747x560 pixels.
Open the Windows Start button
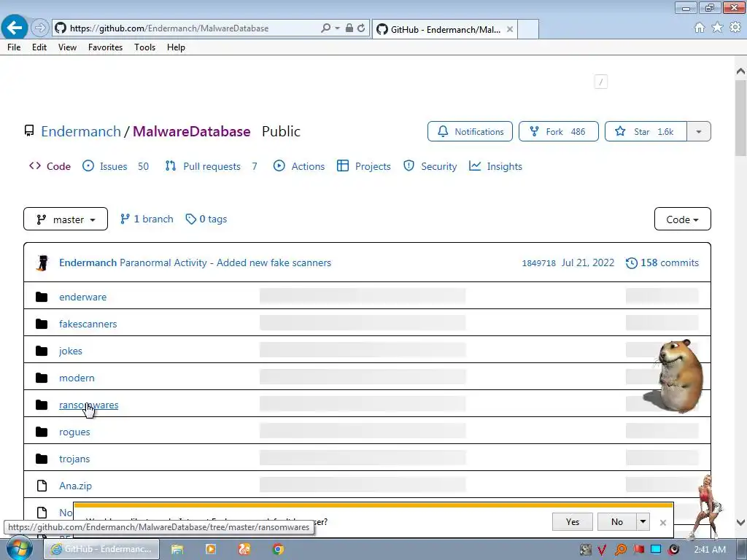pyautogui.click(x=19, y=549)
